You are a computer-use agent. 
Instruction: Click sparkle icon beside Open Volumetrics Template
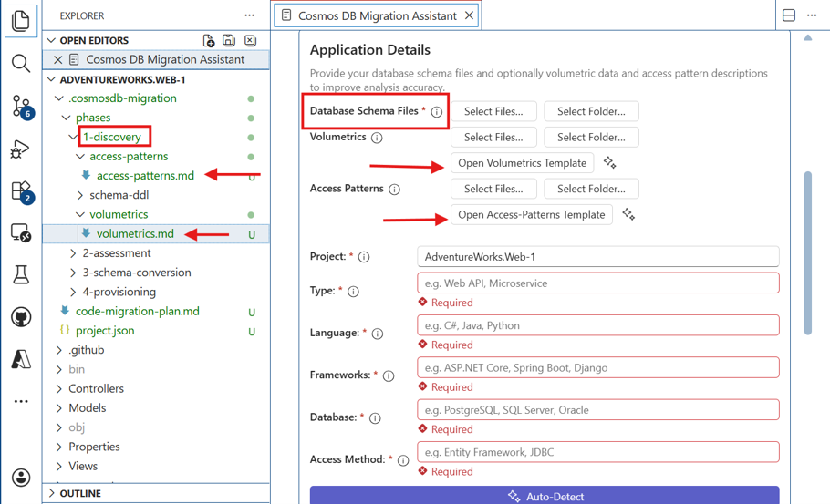click(610, 163)
